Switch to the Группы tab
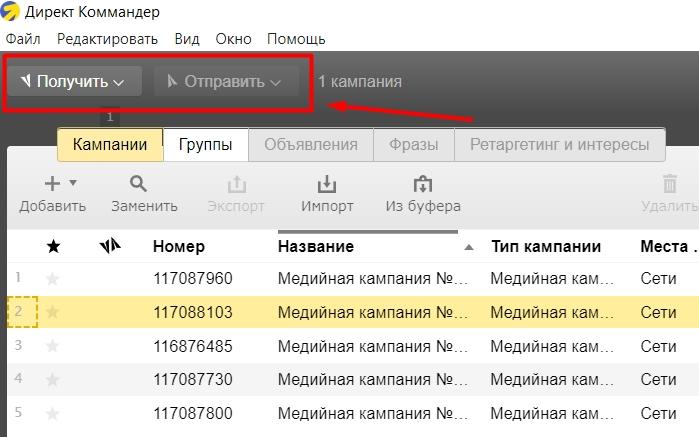The width and height of the screenshot is (699, 437). [x=206, y=144]
